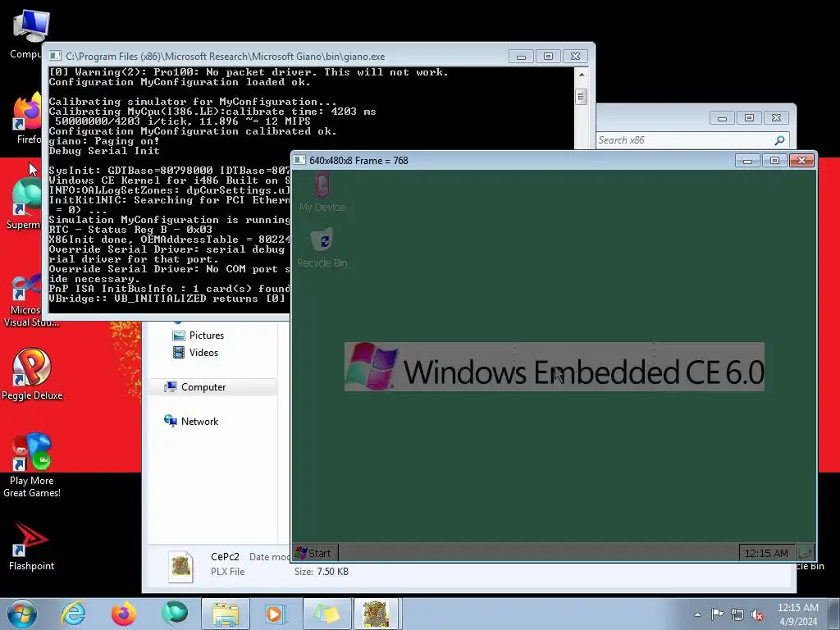
Task: Switch to the Giano emulator taskbar button
Action: coord(377,614)
